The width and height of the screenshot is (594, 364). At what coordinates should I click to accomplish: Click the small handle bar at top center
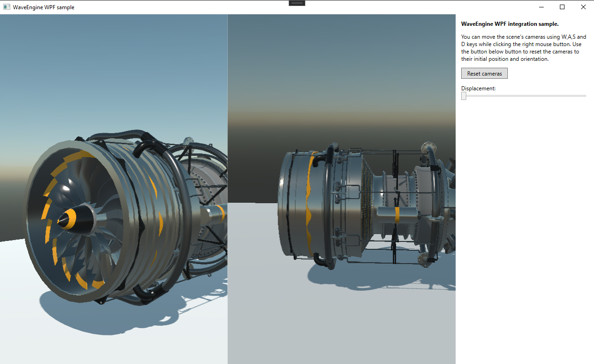[x=297, y=3]
